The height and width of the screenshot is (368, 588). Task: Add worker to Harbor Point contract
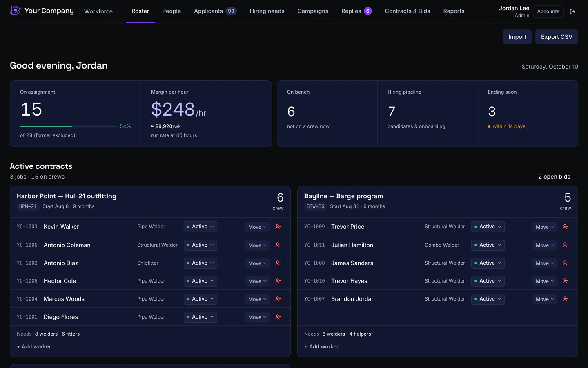[x=34, y=346]
